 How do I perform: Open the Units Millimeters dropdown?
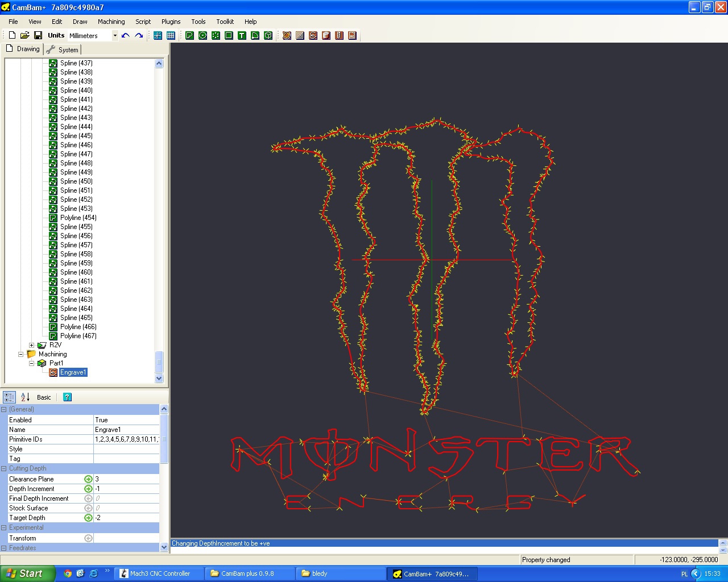115,36
